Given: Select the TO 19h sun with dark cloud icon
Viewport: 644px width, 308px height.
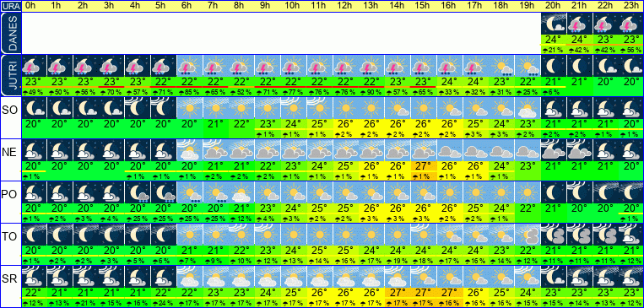Looking at the screenshot, I should tap(528, 234).
